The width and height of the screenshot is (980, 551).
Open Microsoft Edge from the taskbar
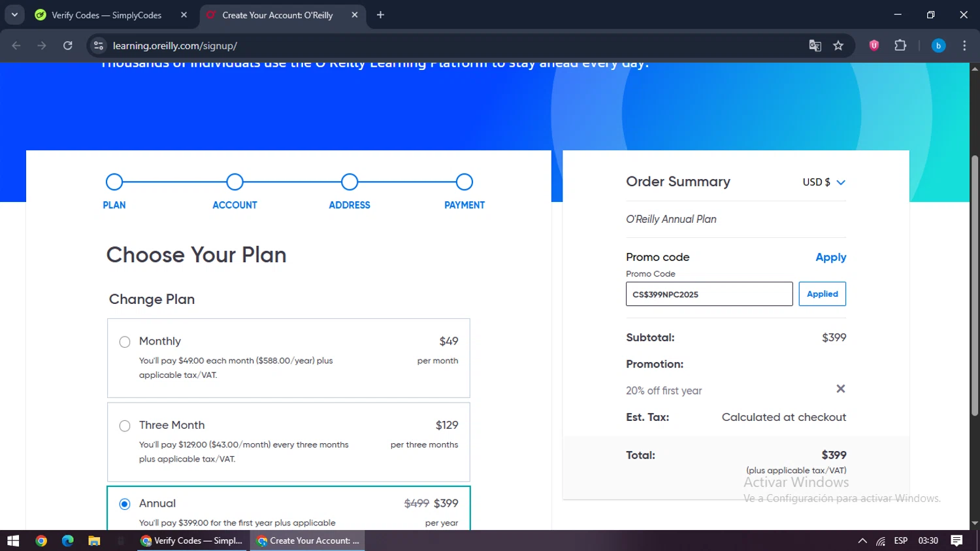click(68, 541)
